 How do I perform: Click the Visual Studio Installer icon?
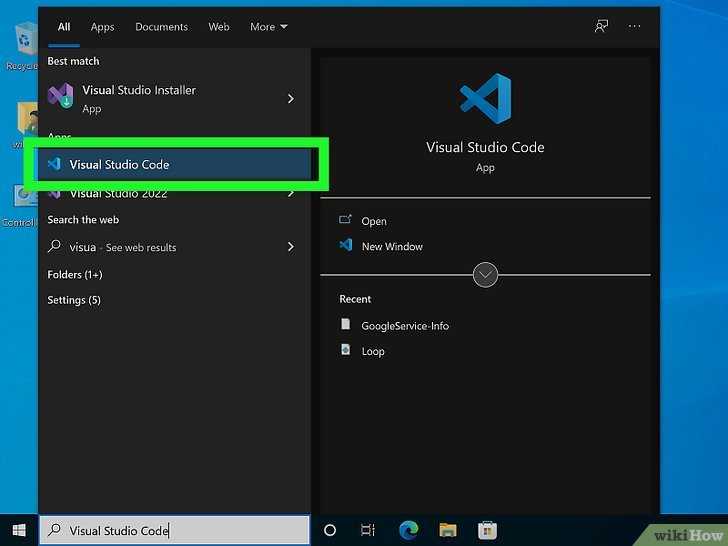pos(61,96)
